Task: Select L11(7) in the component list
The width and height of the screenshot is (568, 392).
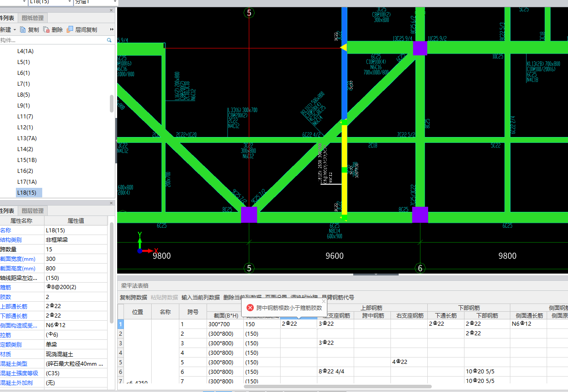Action: pos(25,117)
